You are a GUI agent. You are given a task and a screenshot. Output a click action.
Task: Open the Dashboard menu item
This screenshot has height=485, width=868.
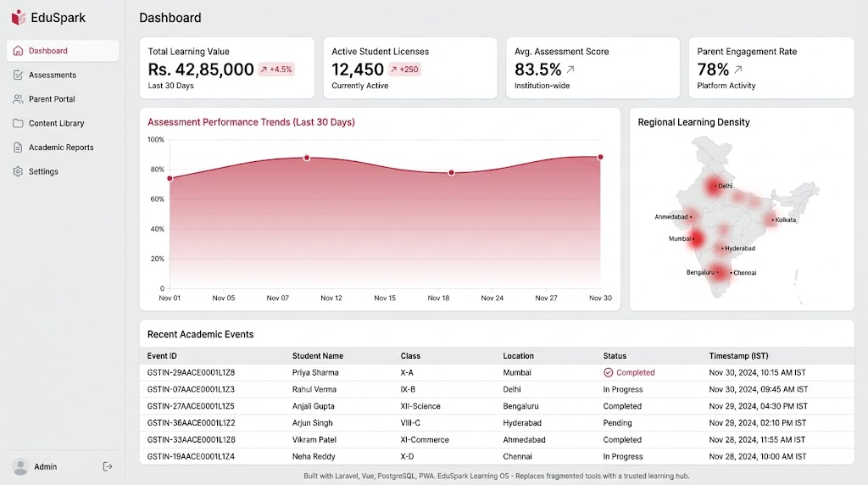click(x=63, y=50)
